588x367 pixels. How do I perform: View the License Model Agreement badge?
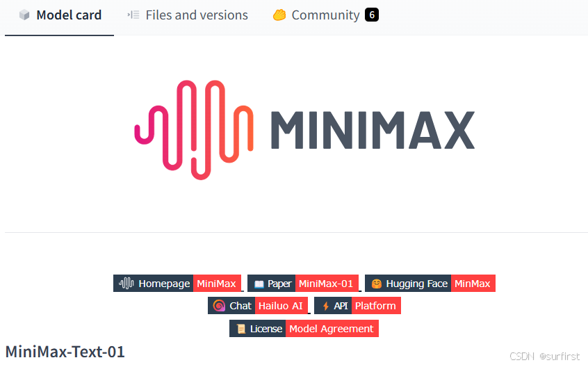pos(304,329)
